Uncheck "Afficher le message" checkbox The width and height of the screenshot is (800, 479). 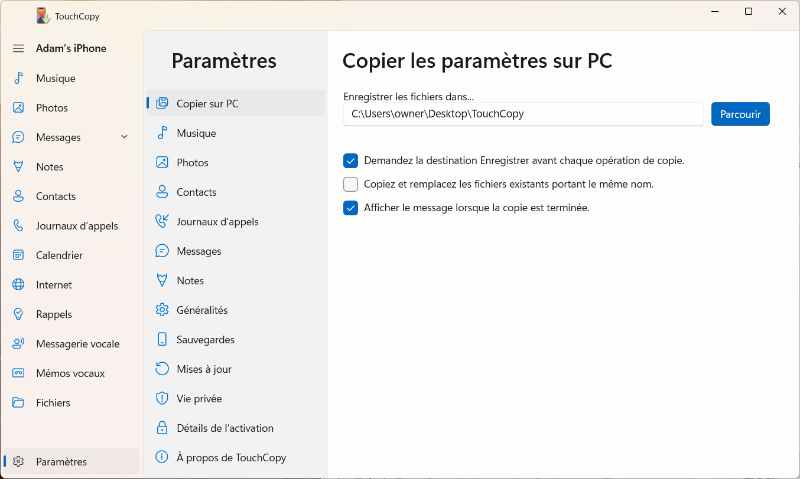coord(350,208)
